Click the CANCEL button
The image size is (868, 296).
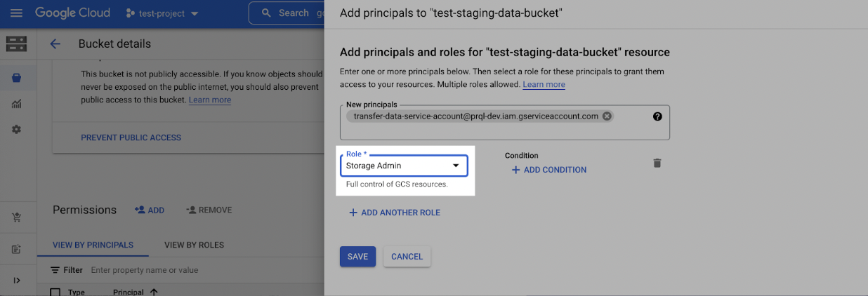(x=407, y=257)
